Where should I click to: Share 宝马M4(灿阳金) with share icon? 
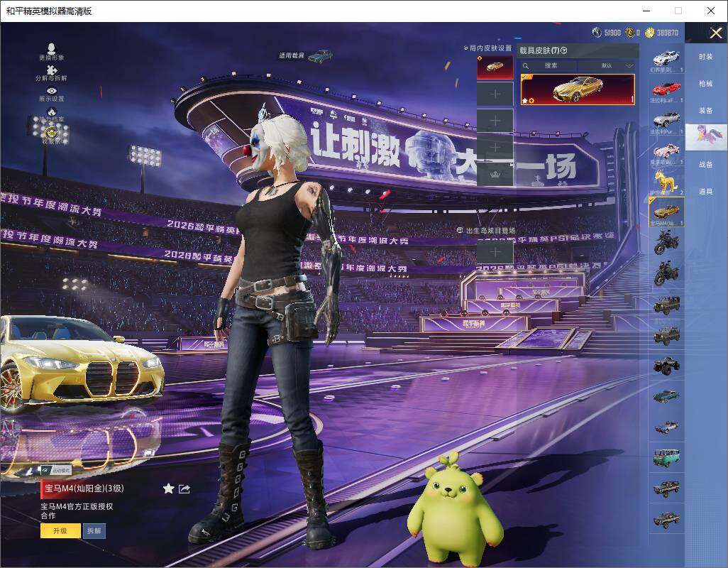click(184, 488)
